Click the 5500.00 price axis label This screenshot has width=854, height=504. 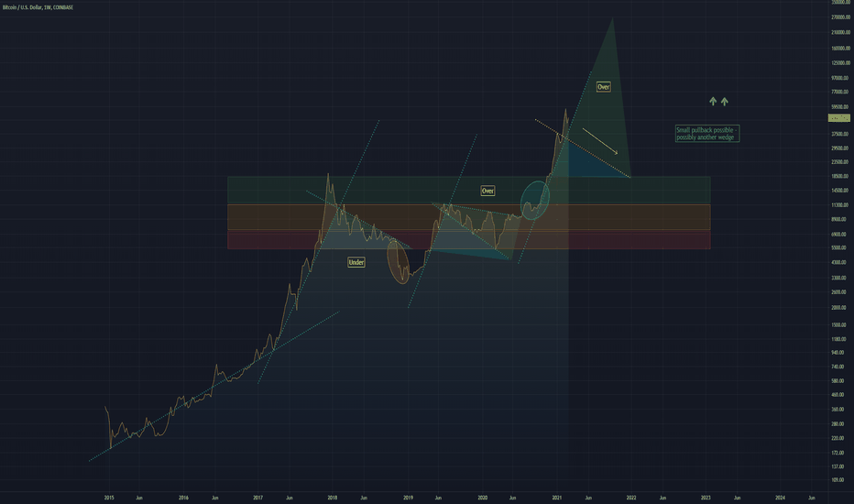[x=840, y=248]
